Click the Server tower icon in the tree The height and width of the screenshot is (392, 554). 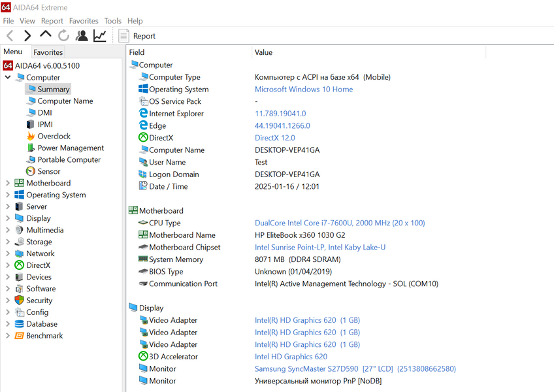19,206
